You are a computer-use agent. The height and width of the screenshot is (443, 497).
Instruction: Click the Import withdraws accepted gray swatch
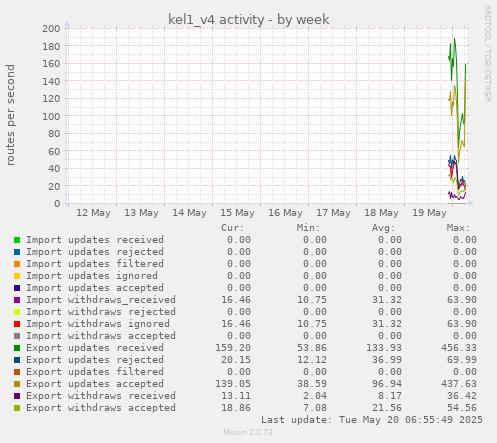click(17, 336)
